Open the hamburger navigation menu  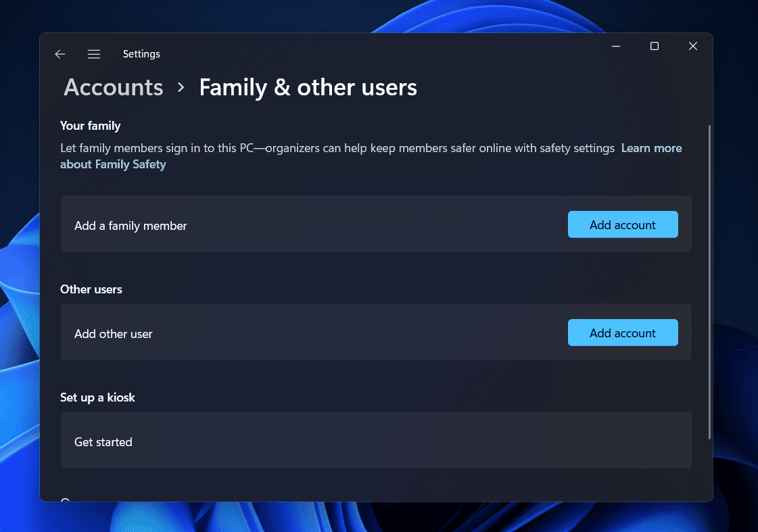[x=94, y=54]
